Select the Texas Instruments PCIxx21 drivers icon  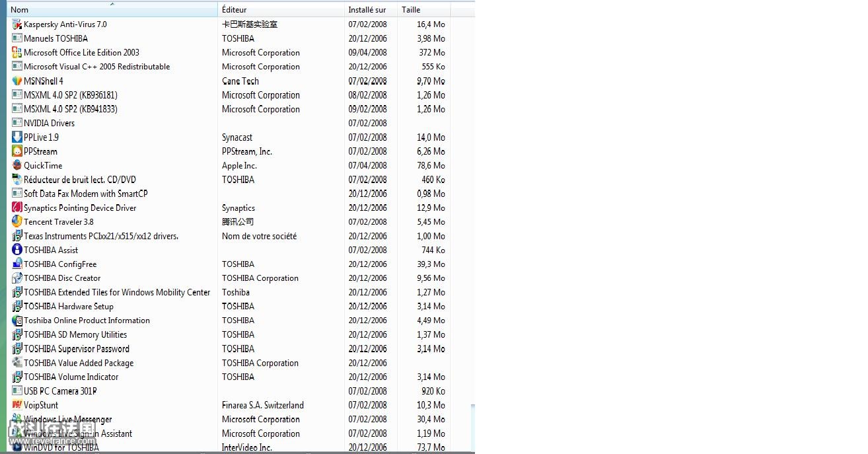[x=17, y=236]
